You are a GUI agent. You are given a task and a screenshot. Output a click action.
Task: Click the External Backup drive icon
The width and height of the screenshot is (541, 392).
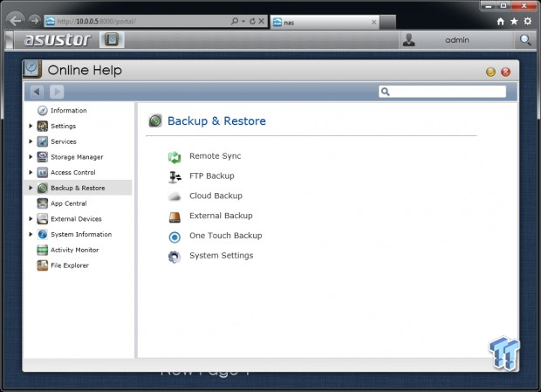(175, 217)
